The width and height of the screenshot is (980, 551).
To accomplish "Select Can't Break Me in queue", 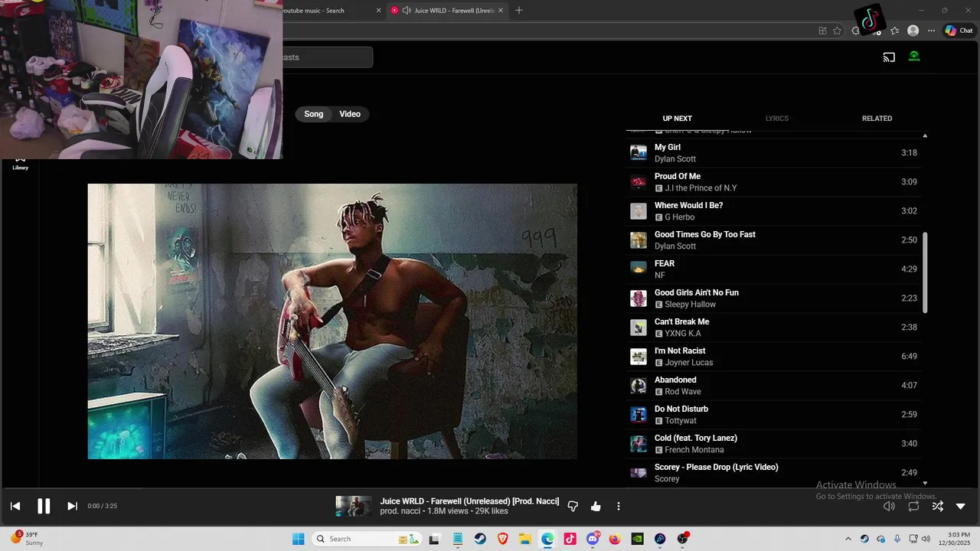I will click(x=774, y=328).
